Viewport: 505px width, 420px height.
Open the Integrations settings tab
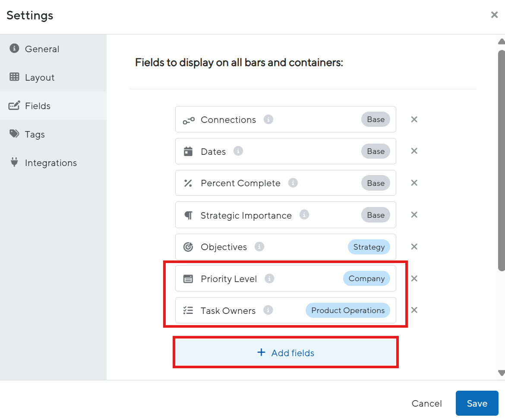pos(50,163)
